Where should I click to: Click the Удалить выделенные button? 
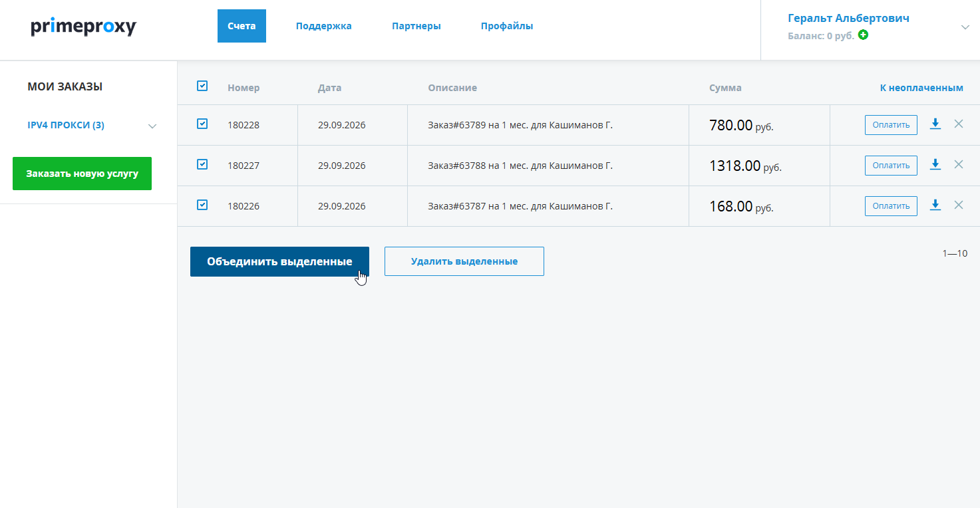click(x=464, y=261)
